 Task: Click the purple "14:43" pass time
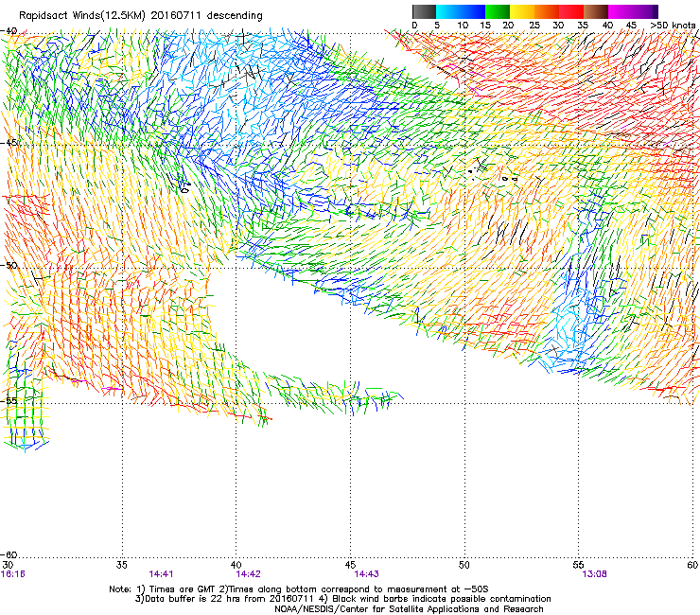click(x=366, y=574)
